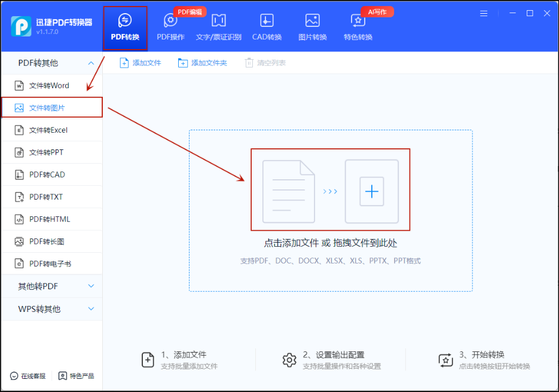Select PDF转电子书 in sidebar
The image size is (559, 392).
[x=51, y=264]
